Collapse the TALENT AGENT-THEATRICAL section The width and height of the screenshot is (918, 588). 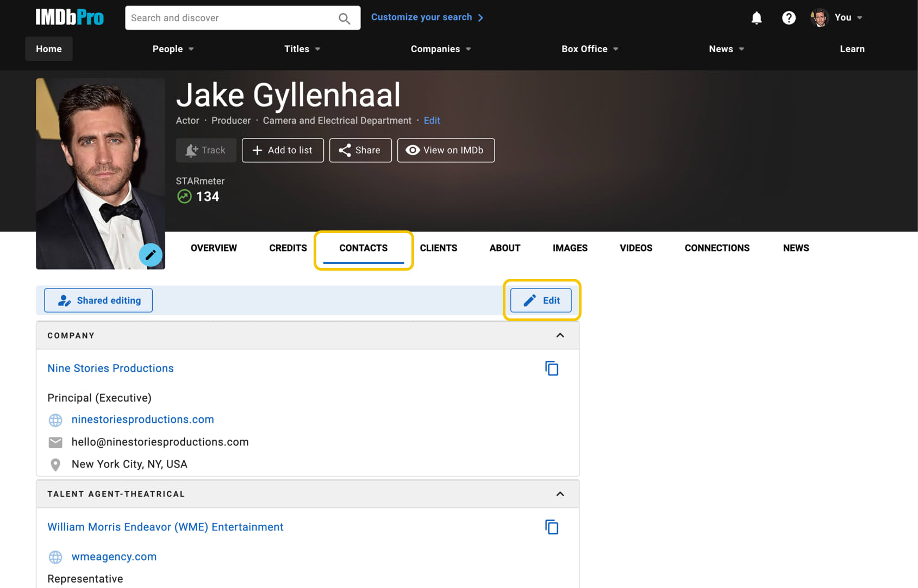tap(560, 494)
